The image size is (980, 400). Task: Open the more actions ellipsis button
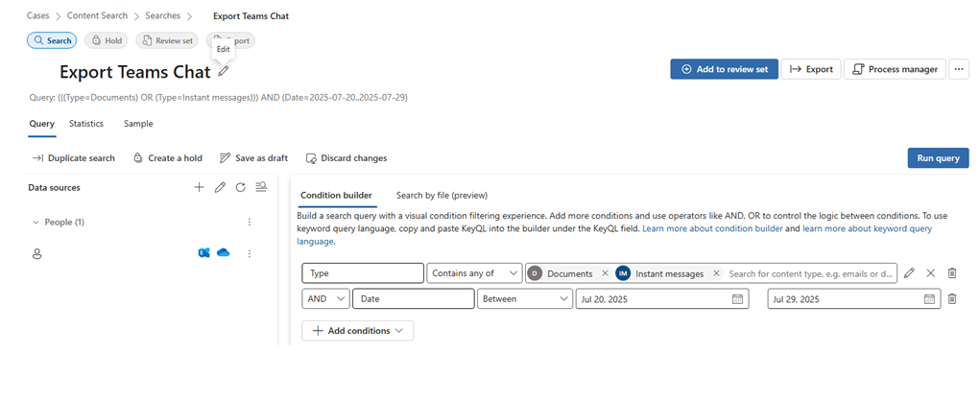point(959,69)
